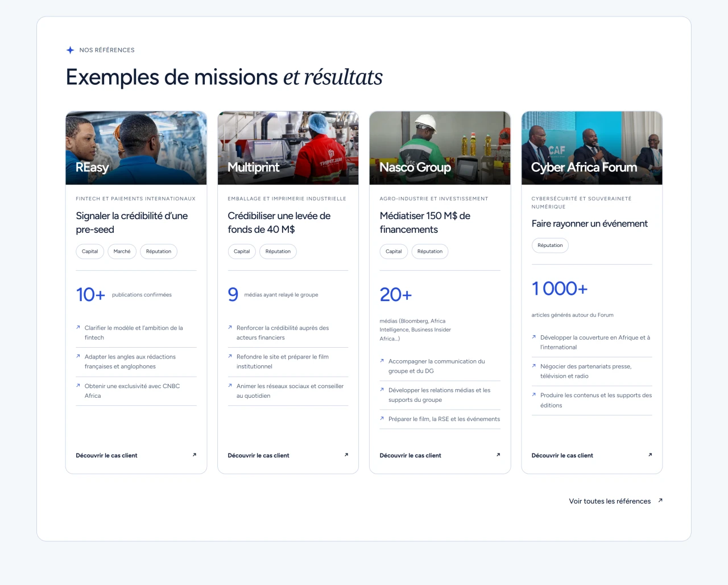728x585 pixels.
Task: Click the 'Réputation' tag on the Cyber Africa Forum card
Action: coord(550,245)
